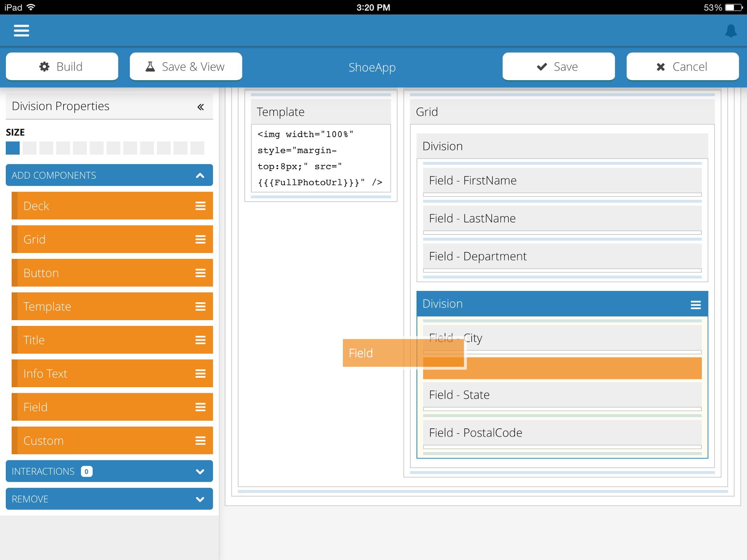Select the Field component in sidebar
This screenshot has height=560, width=747.
pos(112,407)
